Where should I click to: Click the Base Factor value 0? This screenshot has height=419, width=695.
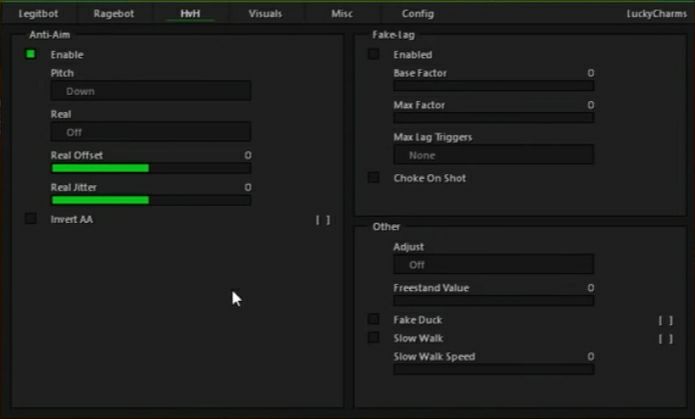pos(590,73)
